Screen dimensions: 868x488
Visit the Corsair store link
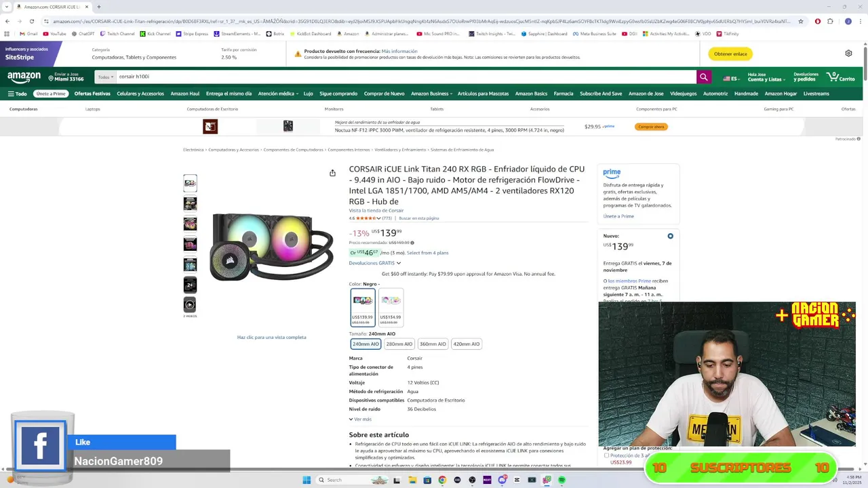(376, 211)
